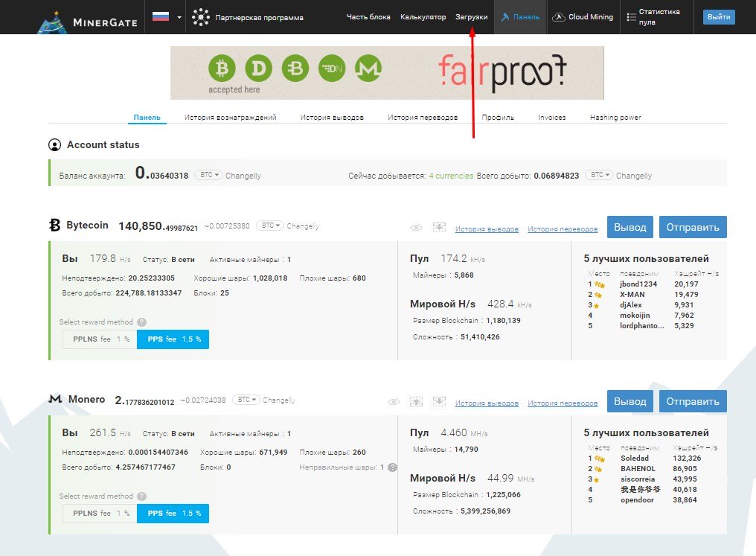The width and height of the screenshot is (756, 556).
Task: Click Changelly link in Bytecoin row
Action: 303,226
